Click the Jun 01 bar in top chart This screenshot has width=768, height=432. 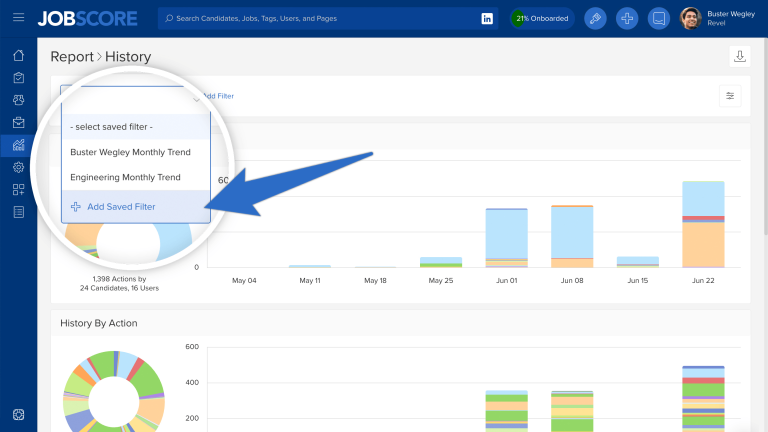[506, 238]
